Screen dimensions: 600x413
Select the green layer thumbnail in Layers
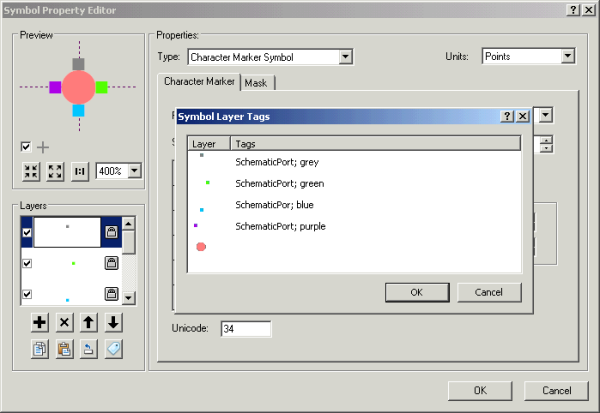pos(67,263)
